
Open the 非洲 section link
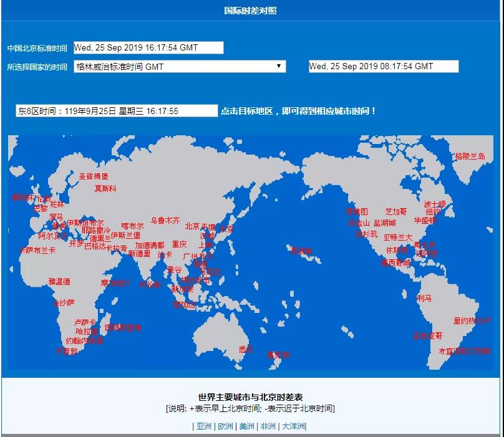click(268, 426)
